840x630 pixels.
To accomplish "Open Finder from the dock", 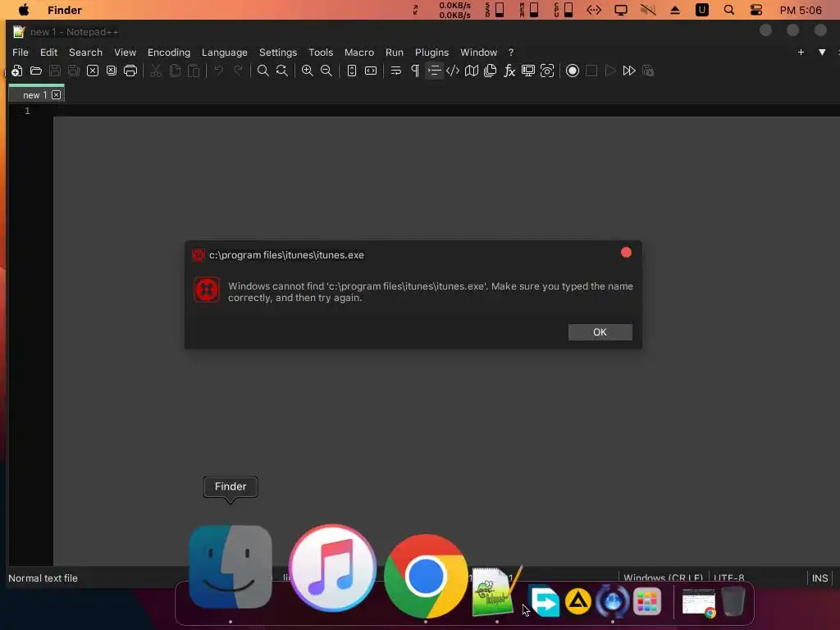I will click(x=231, y=567).
